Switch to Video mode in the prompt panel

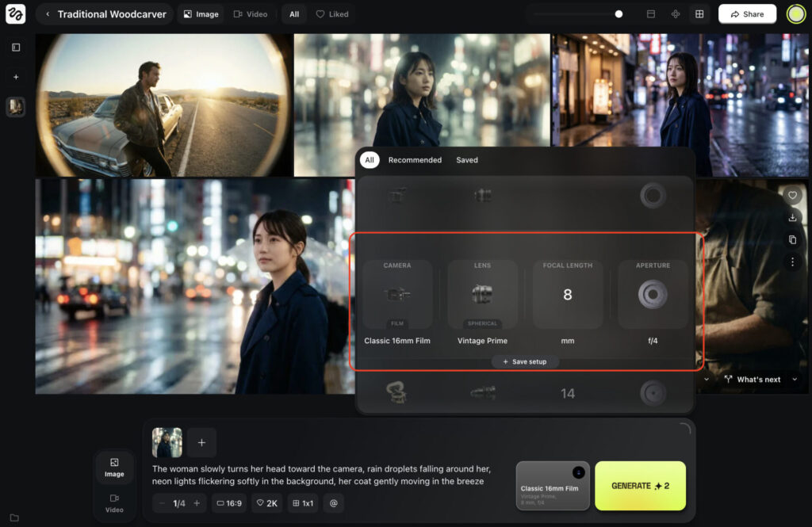[x=114, y=503]
